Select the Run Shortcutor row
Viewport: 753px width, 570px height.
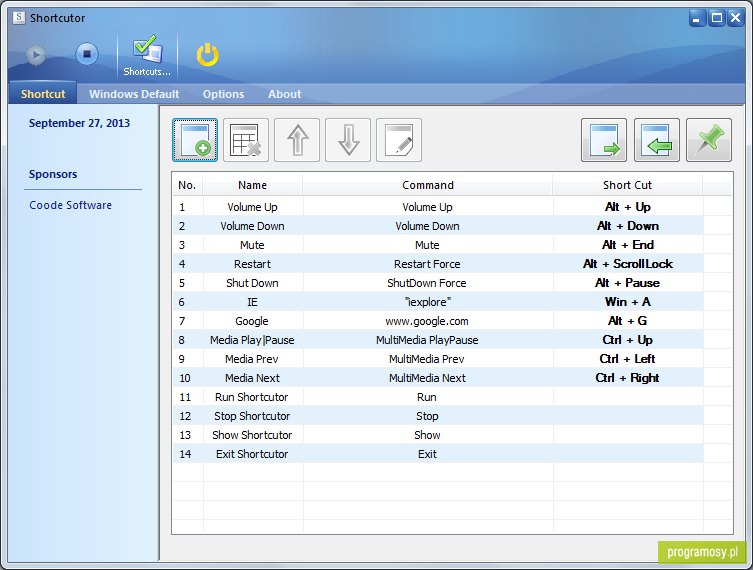pyautogui.click(x=438, y=397)
